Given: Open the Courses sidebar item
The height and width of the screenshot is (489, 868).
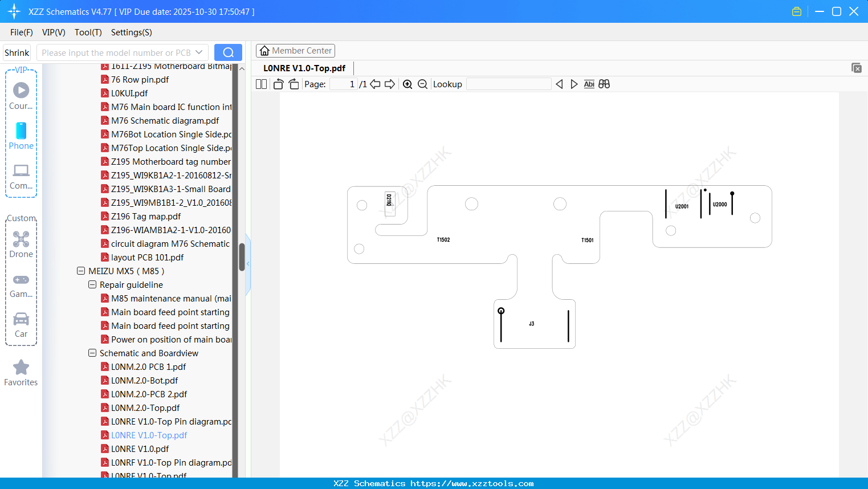Looking at the screenshot, I should pyautogui.click(x=21, y=96).
